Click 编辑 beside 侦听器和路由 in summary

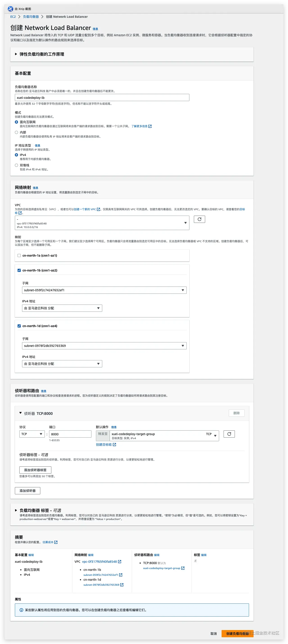157,555
